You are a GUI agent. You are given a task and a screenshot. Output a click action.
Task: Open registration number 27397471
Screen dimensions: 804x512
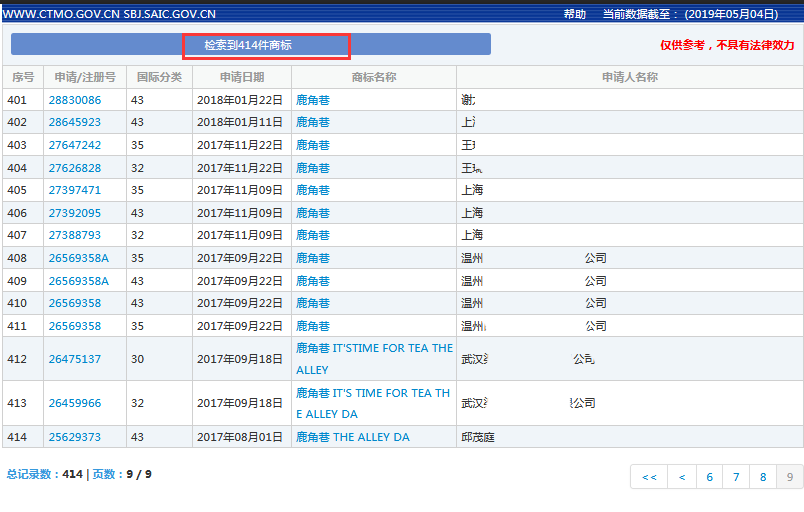coord(75,190)
